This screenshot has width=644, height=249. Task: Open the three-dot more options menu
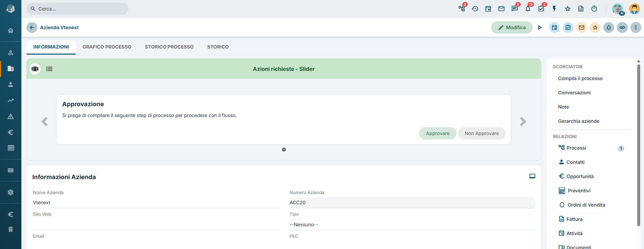636,27
